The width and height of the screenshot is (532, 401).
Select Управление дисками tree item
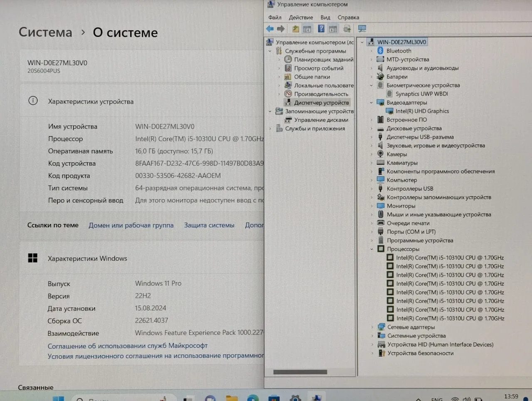[321, 120]
